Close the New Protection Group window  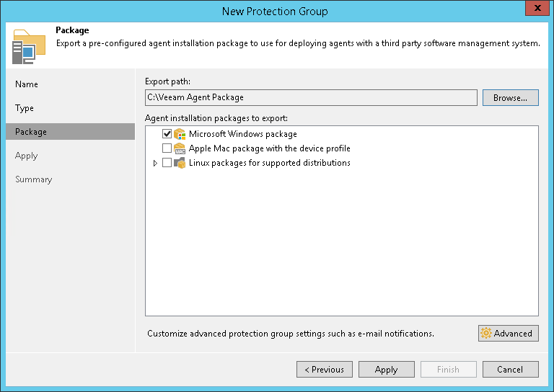tap(535, 10)
